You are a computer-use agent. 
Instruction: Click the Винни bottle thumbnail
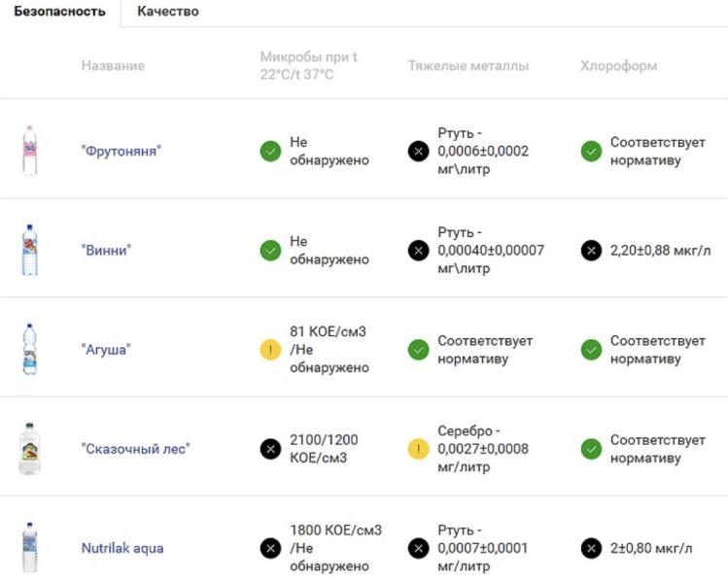pos(30,250)
